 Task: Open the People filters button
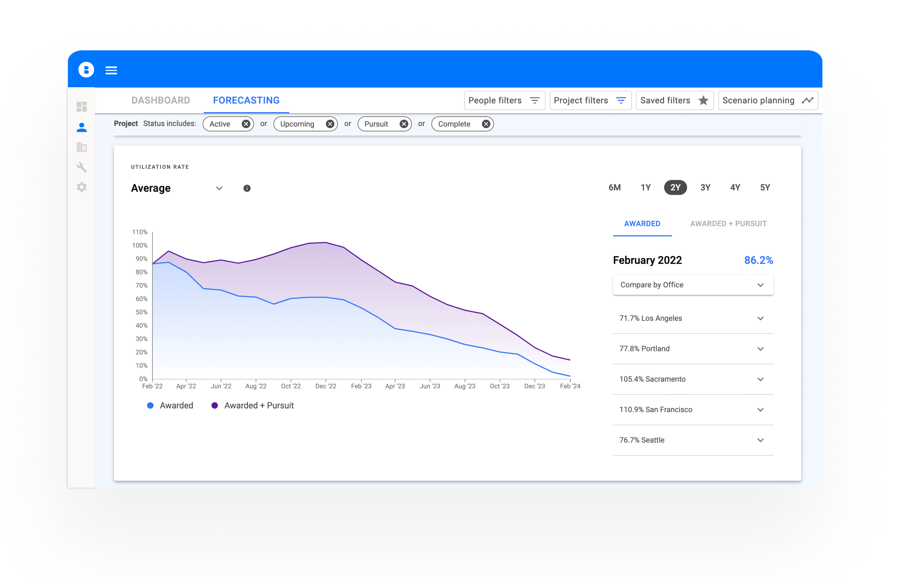(x=504, y=100)
